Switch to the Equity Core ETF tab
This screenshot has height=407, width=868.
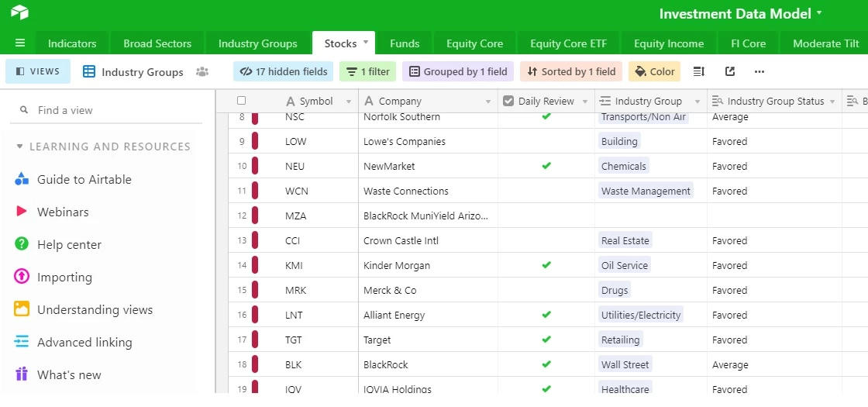pyautogui.click(x=569, y=43)
